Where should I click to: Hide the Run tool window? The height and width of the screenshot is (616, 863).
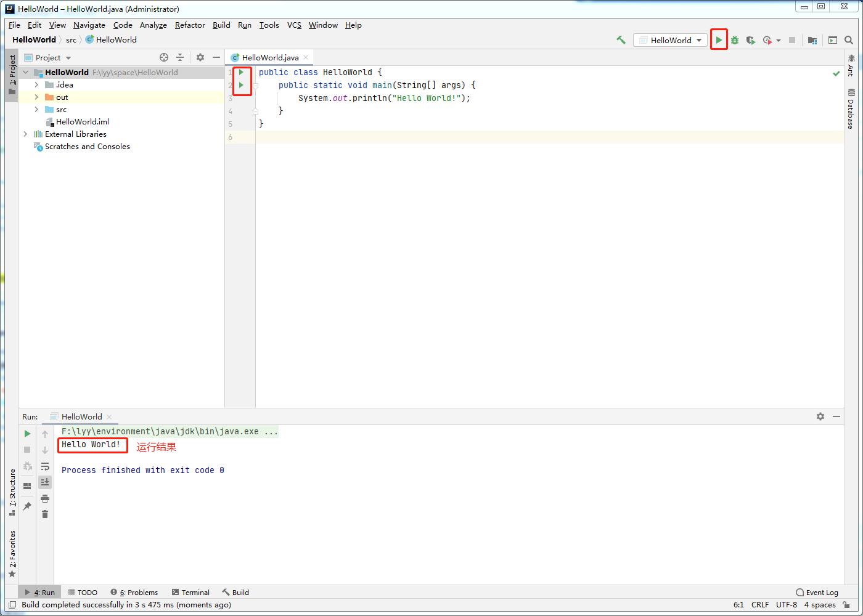[836, 416]
